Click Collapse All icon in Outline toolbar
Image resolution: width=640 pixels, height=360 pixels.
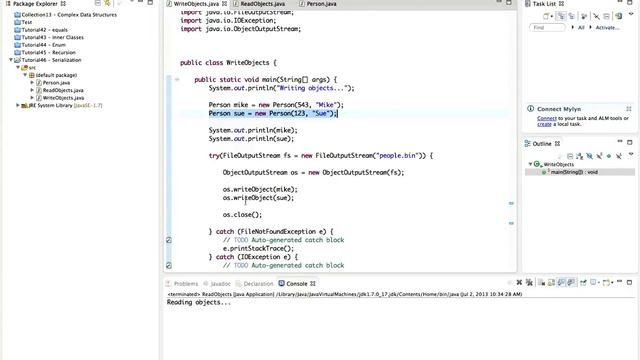click(570, 156)
